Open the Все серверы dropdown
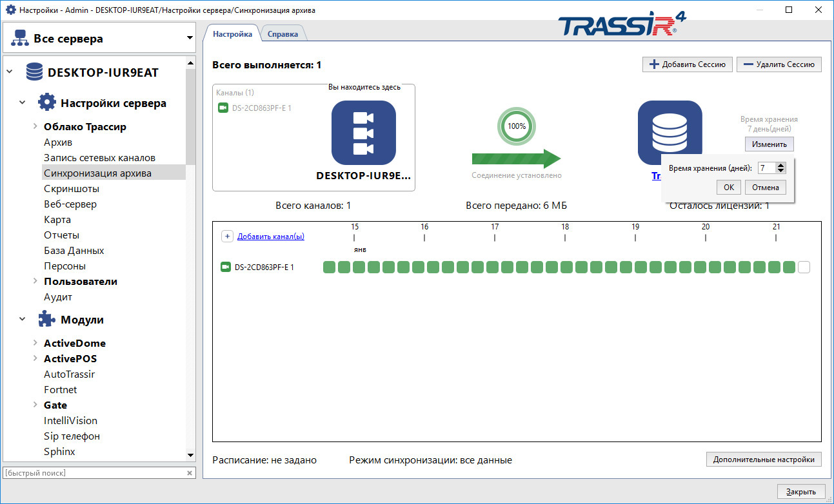Image resolution: width=834 pixels, height=504 pixels. click(191, 37)
